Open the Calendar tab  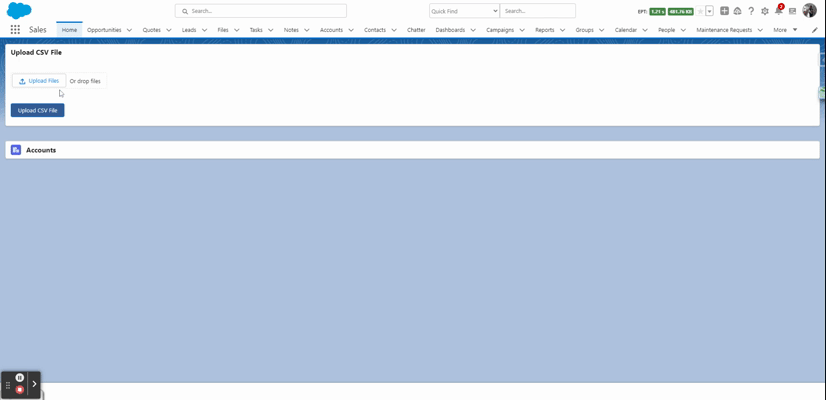tap(626, 30)
